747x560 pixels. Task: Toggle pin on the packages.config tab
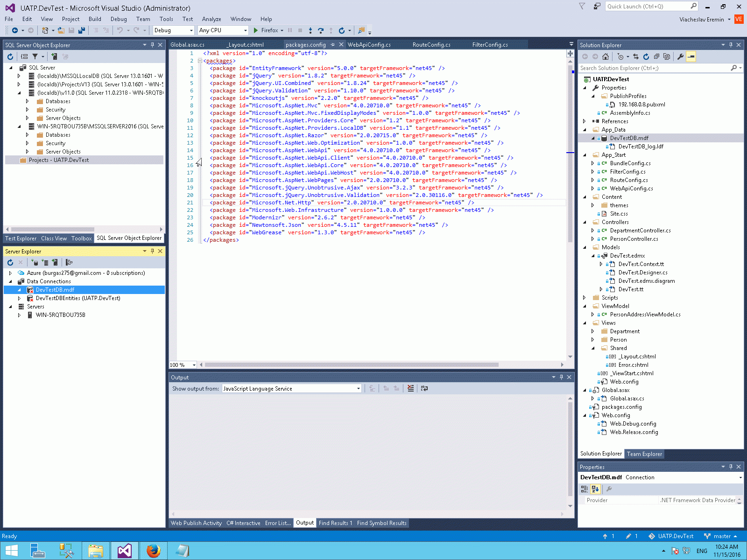[x=332, y=45]
